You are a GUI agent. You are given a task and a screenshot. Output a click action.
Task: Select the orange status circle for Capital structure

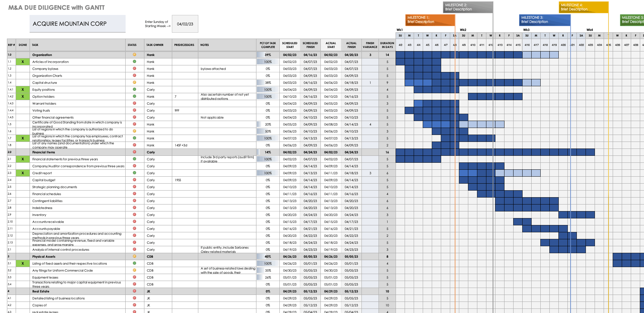134,82
